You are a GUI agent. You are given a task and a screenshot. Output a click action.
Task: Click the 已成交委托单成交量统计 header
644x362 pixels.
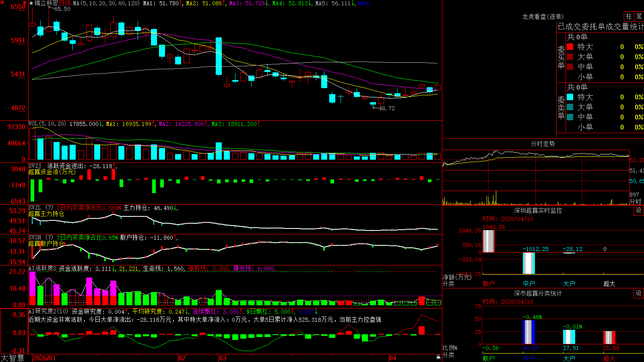click(x=601, y=27)
